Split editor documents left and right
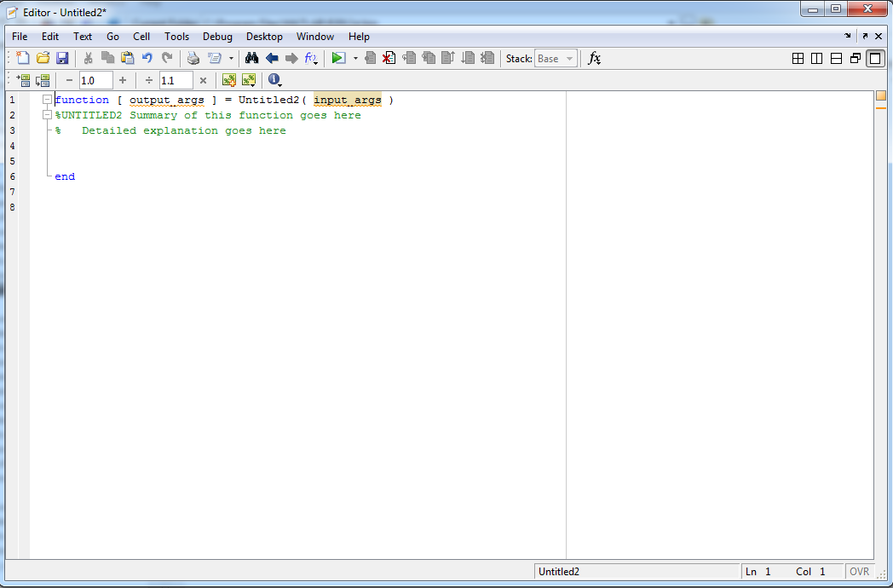 (x=816, y=58)
